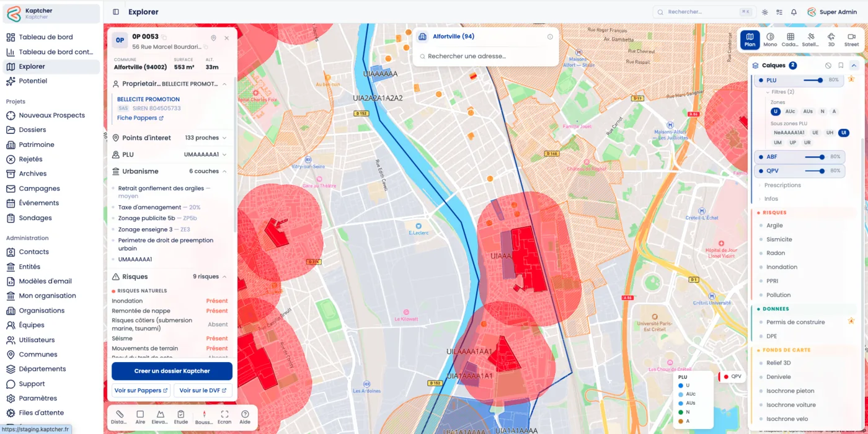Toggle zone filter AUs
This screenshot has width=868, height=434.
pos(808,112)
